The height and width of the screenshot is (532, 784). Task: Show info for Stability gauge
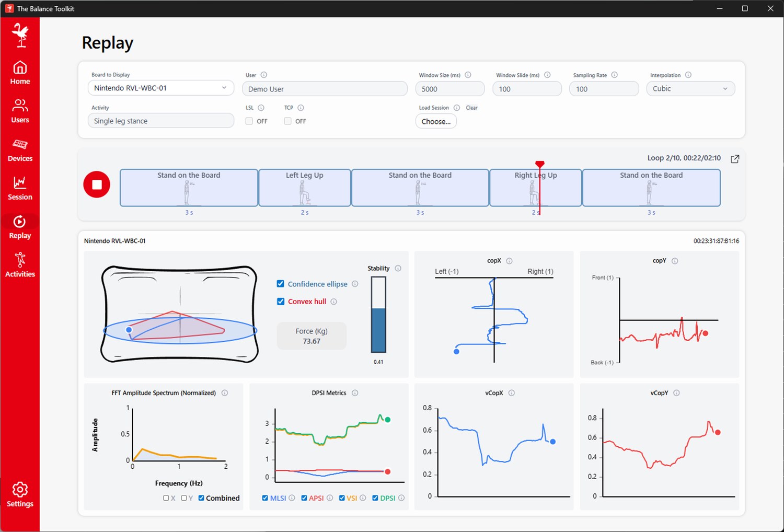(x=398, y=268)
